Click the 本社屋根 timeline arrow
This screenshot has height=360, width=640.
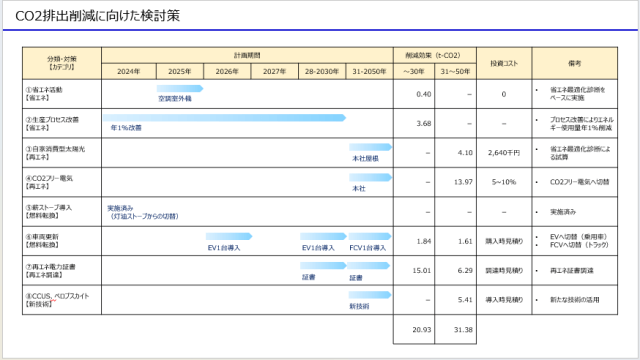point(370,147)
